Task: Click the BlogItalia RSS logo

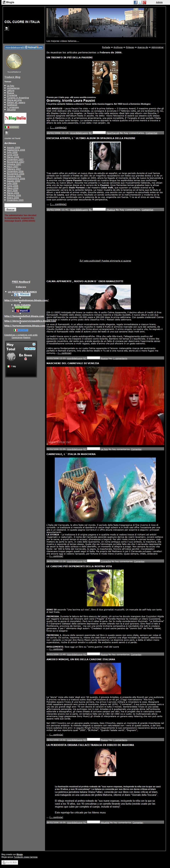Action: tap(15, 118)
